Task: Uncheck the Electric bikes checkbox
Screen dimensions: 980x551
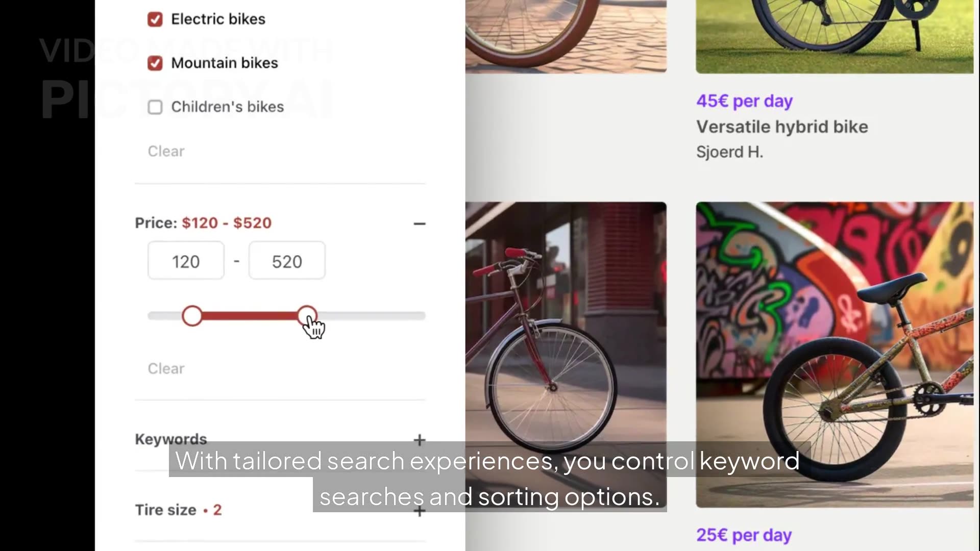Action: 155,19
